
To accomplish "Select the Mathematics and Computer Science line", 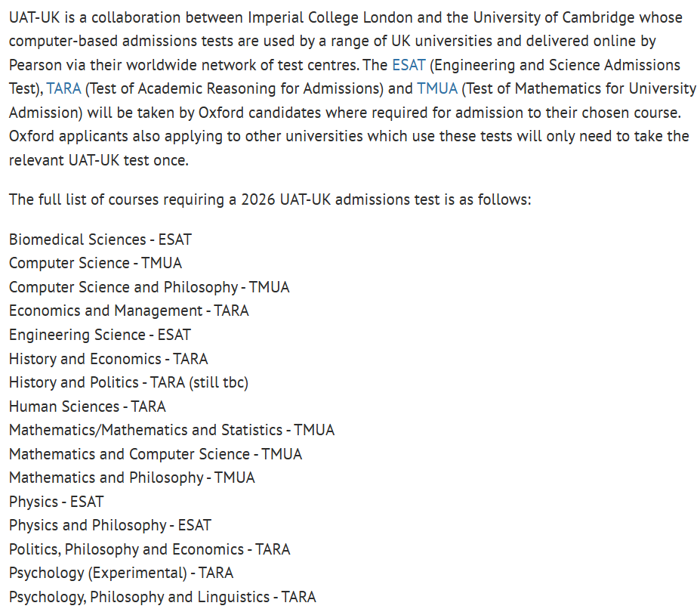I will point(155,454).
